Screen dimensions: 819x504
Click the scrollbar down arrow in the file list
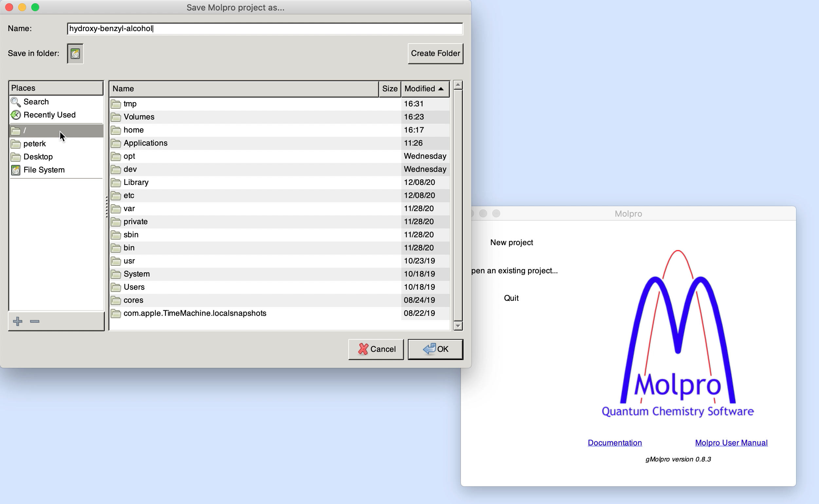(458, 326)
